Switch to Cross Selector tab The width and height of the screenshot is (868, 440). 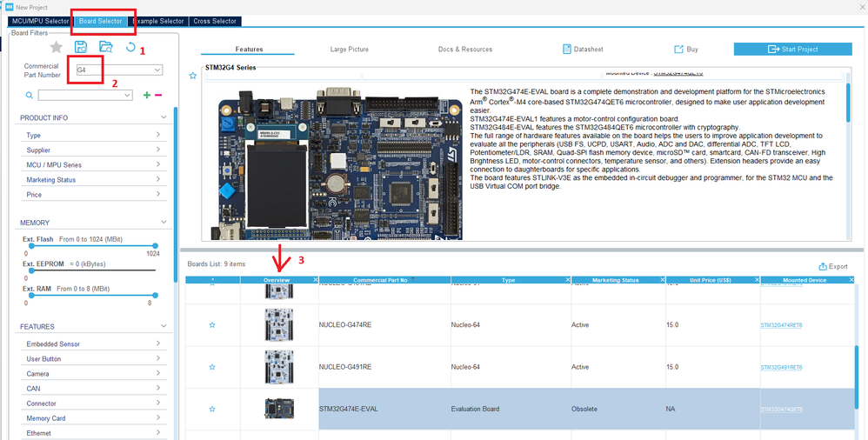point(215,21)
